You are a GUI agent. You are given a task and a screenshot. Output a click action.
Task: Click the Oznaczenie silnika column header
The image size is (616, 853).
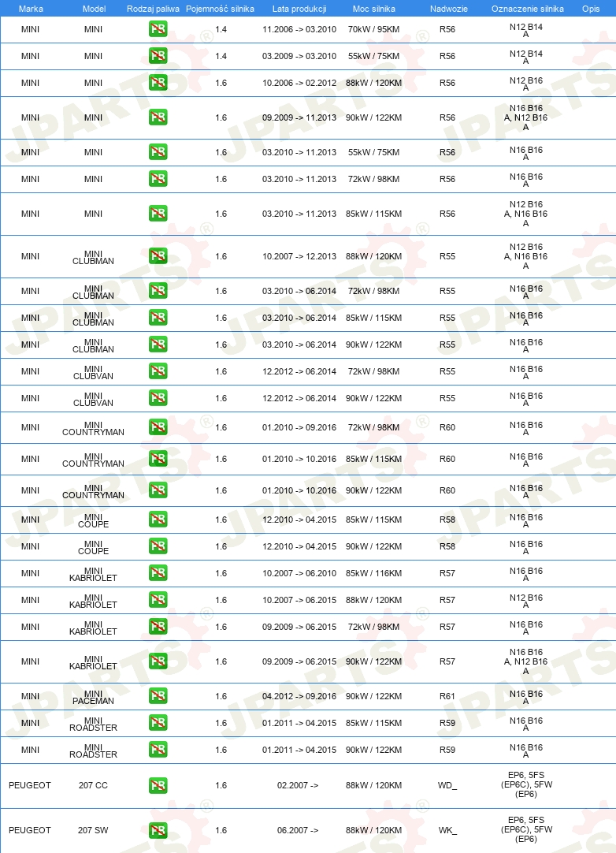(527, 9)
